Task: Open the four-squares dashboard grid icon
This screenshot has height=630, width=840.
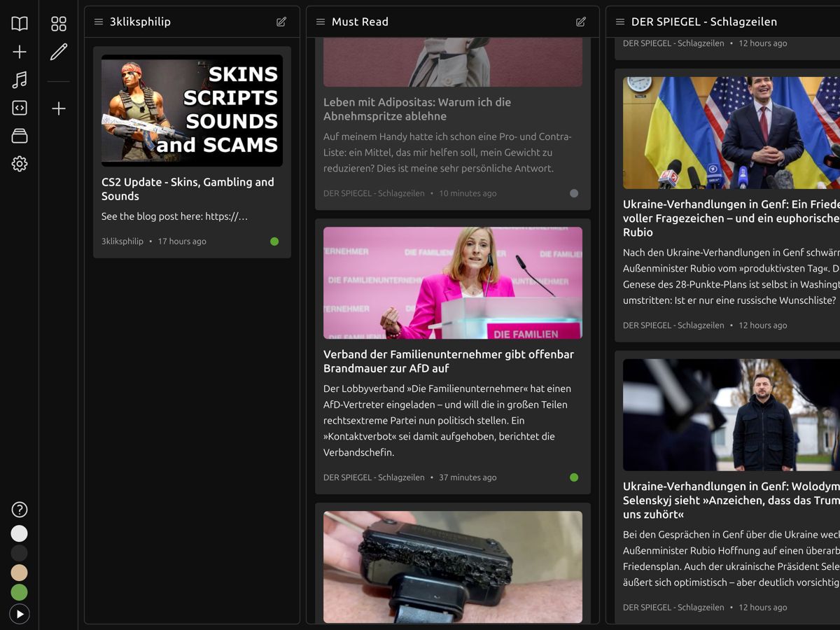Action: tap(59, 24)
